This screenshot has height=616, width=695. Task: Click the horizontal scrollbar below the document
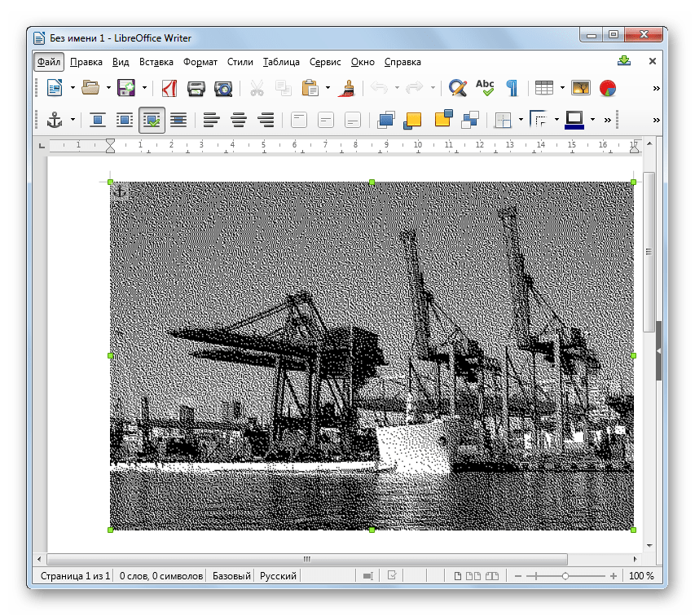pos(307,560)
